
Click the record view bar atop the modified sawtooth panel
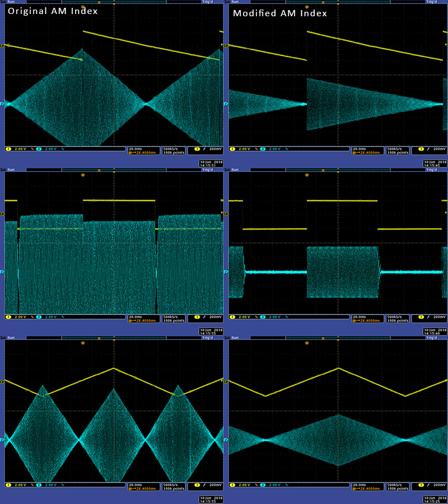coord(336,3)
